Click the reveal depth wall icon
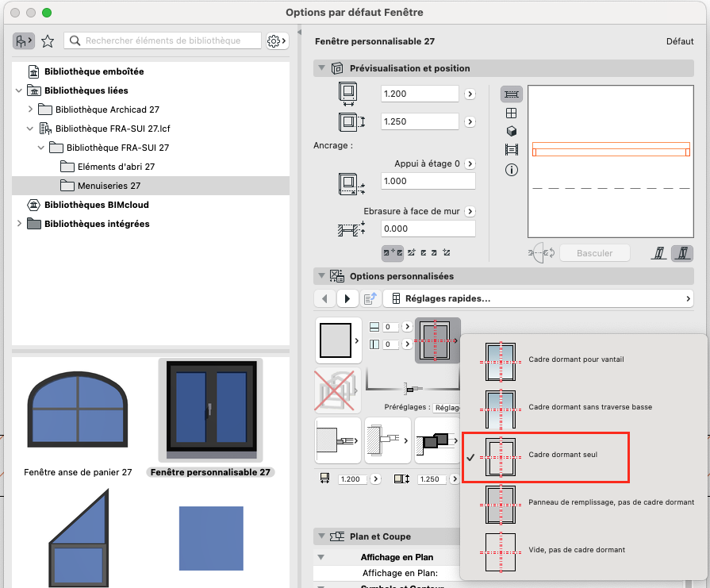Viewport: 710px width, 588px height. tap(351, 229)
